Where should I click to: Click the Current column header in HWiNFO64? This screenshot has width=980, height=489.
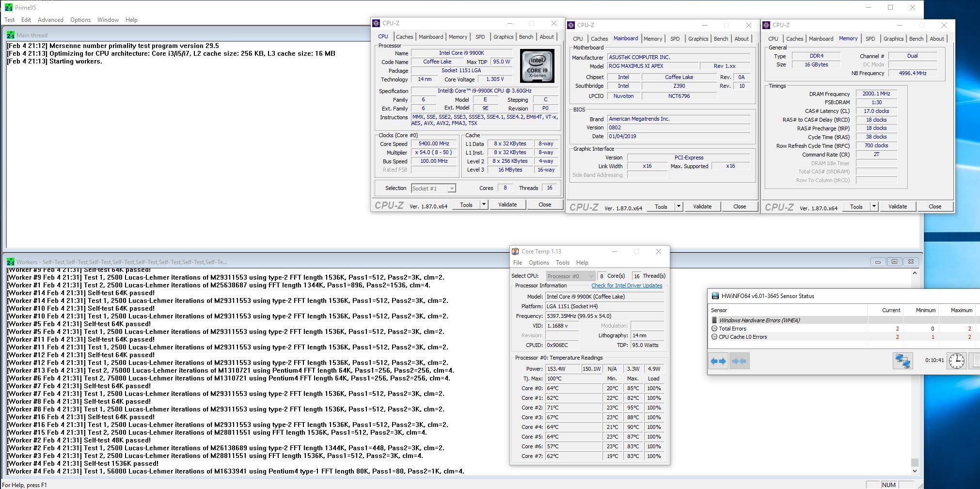885,310
